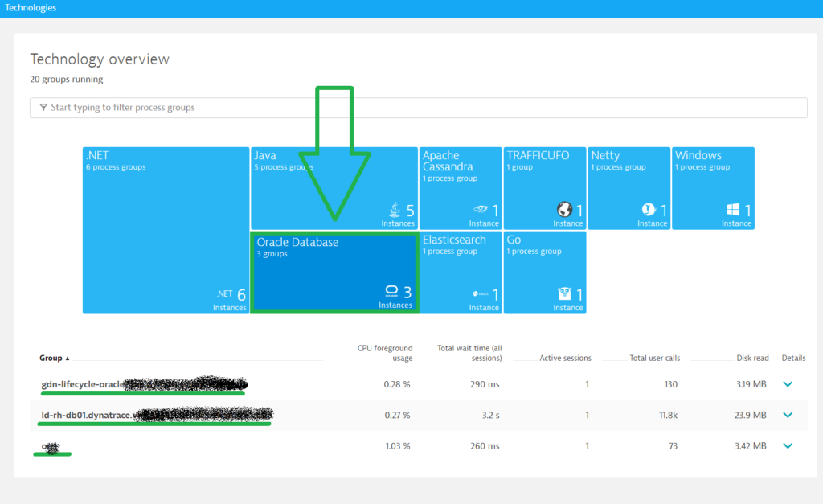Select the Oracle Database tile

[x=334, y=272]
